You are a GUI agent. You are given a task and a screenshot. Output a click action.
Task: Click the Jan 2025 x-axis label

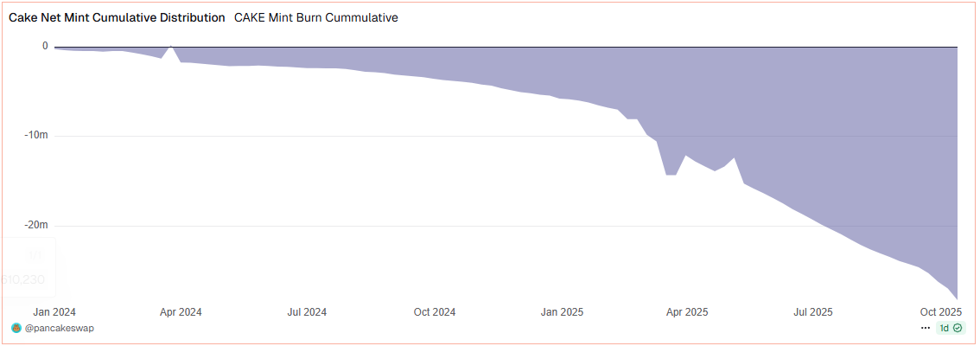pyautogui.click(x=561, y=311)
